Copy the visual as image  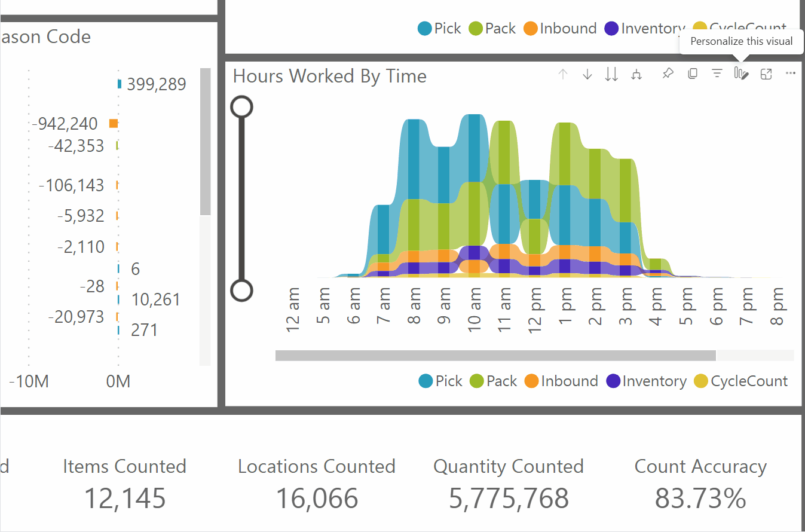click(693, 74)
